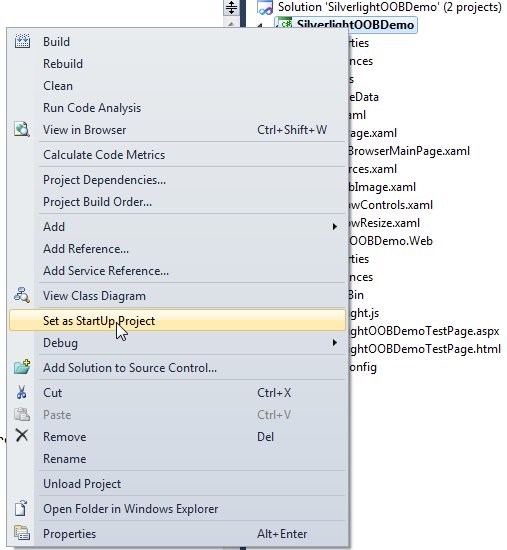507x550 pixels.
Task: Click the Build icon in context menu
Action: 22,41
